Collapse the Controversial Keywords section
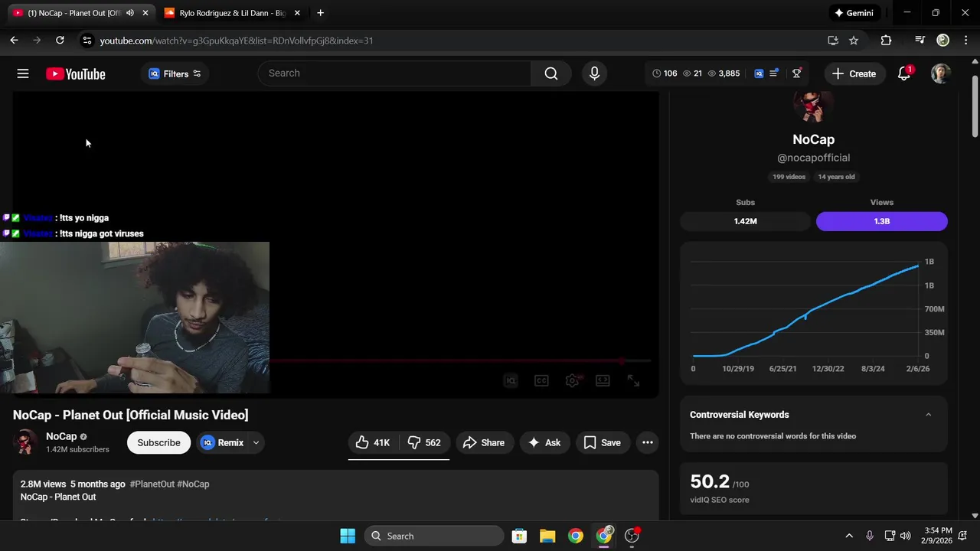Screen dimensions: 980x551 point(928,415)
